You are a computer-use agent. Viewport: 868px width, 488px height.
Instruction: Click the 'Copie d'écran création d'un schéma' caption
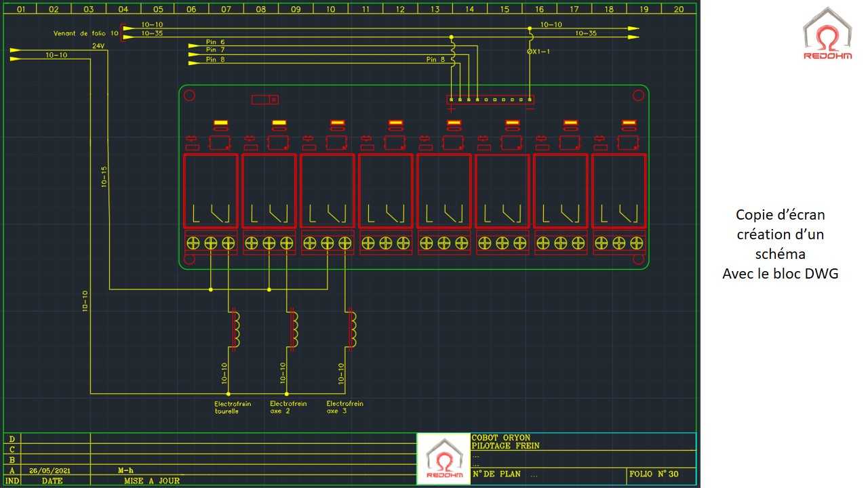(x=781, y=244)
